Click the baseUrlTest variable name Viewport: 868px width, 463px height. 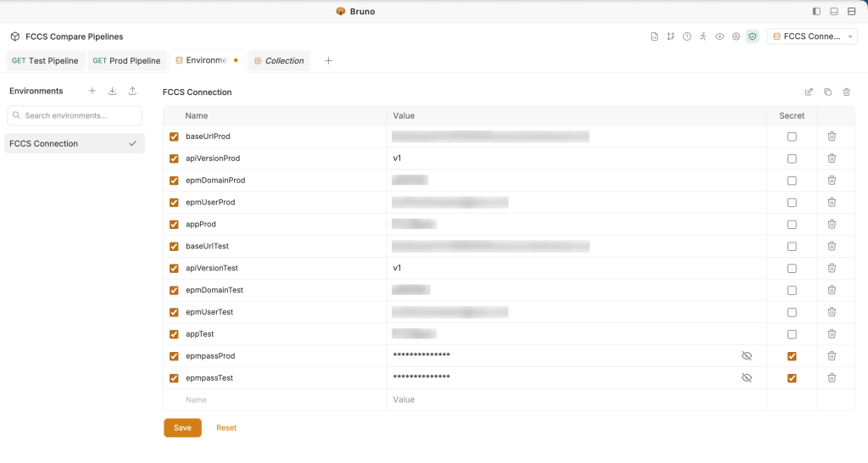pyautogui.click(x=207, y=246)
